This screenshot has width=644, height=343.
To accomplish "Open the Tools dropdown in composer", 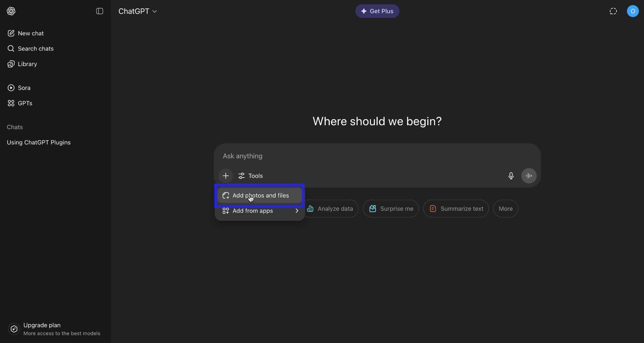I will pyautogui.click(x=251, y=176).
